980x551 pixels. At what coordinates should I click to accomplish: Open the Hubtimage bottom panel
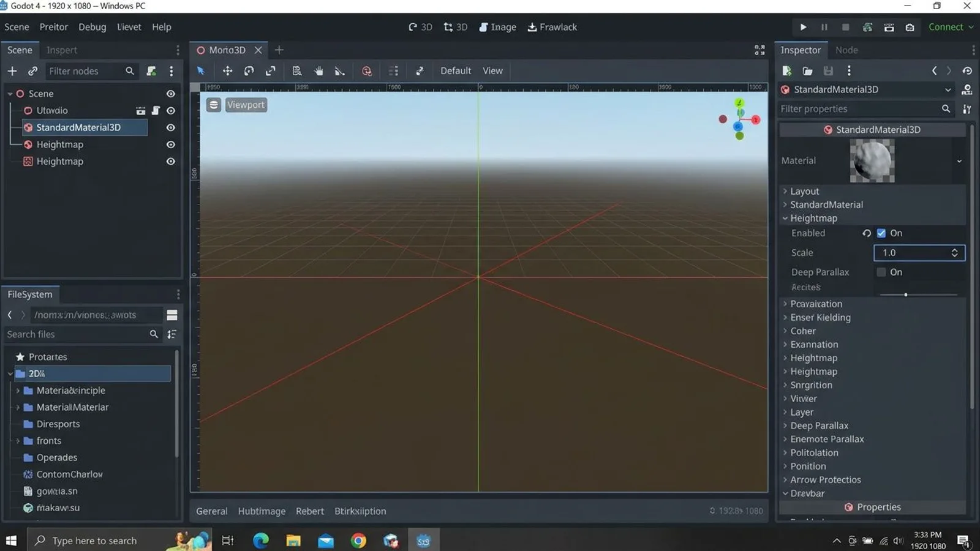tap(262, 511)
